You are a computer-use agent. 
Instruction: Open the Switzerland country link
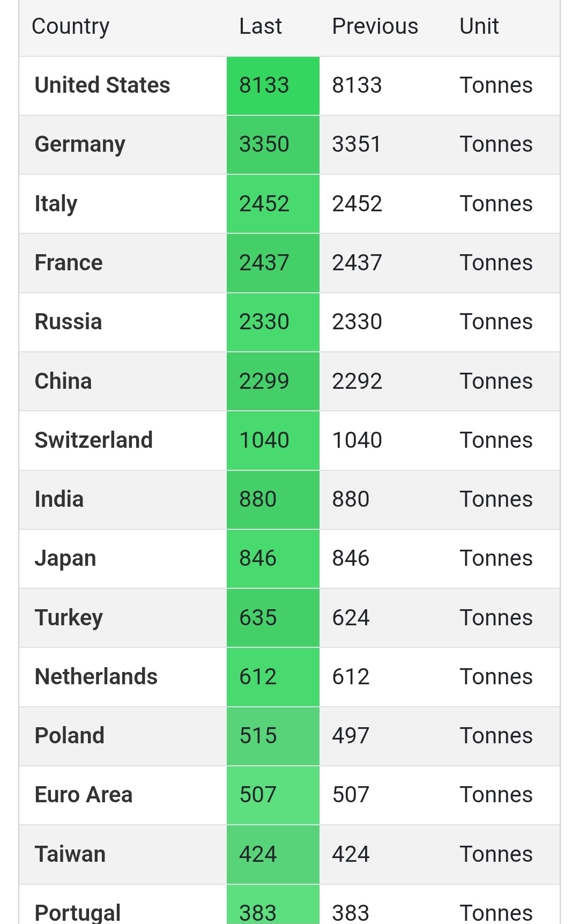pos(94,440)
